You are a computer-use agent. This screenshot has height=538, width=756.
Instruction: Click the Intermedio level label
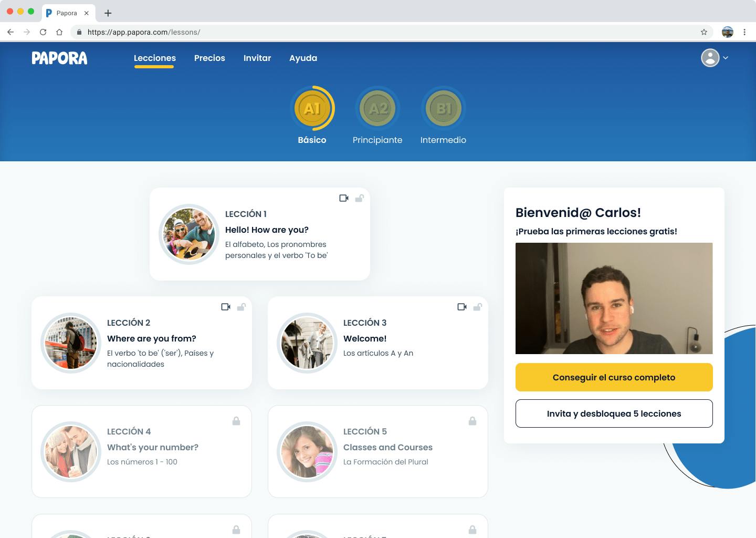443,140
